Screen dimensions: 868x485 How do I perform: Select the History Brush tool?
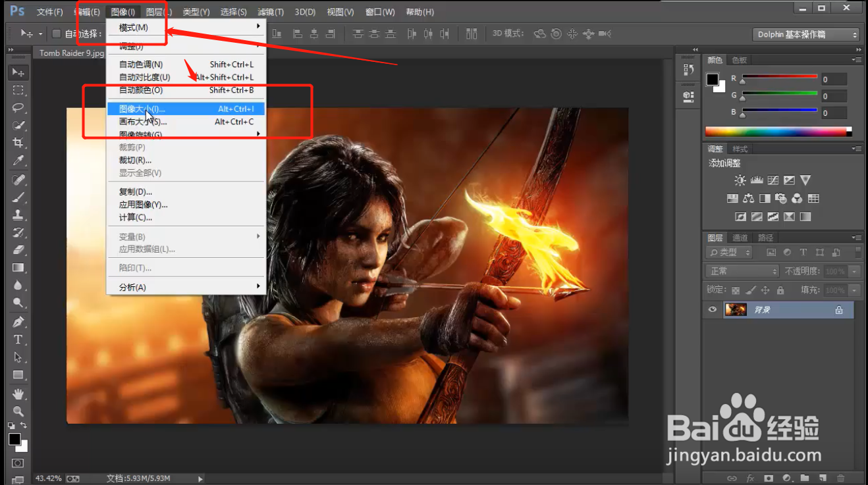coord(18,232)
